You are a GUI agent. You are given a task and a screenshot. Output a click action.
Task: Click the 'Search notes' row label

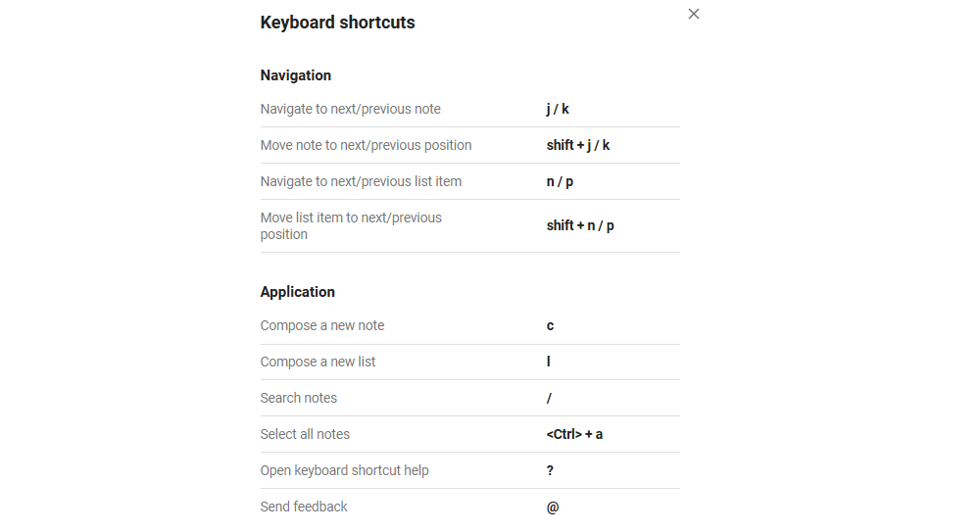(x=298, y=398)
